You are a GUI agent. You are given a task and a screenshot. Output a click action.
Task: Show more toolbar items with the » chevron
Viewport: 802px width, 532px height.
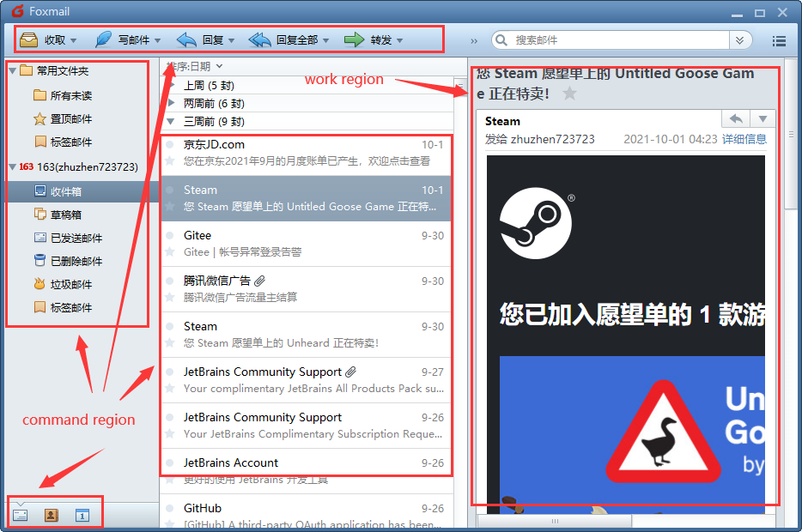pos(474,41)
